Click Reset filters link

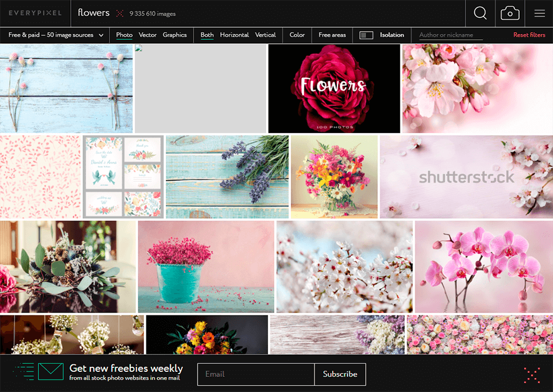pos(529,35)
